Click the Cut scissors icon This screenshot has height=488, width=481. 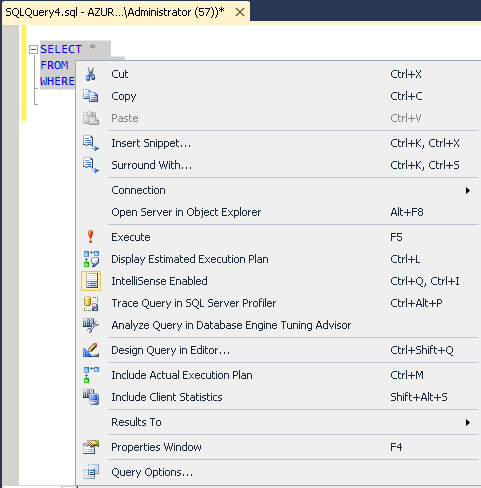[91, 74]
